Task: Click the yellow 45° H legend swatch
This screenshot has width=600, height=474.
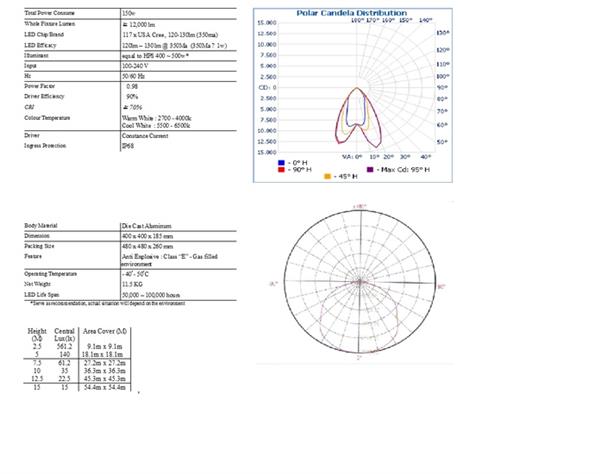Action: [x=327, y=176]
